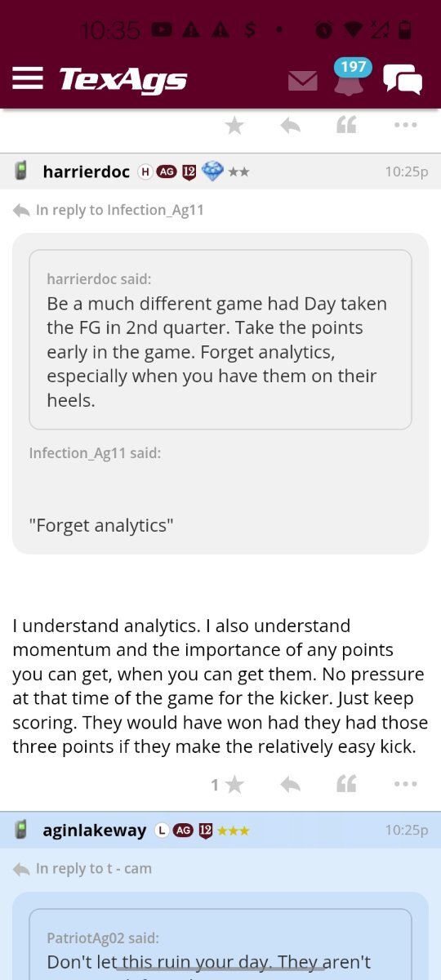Open more options for topmost post
441x980 pixels.
coord(405,126)
